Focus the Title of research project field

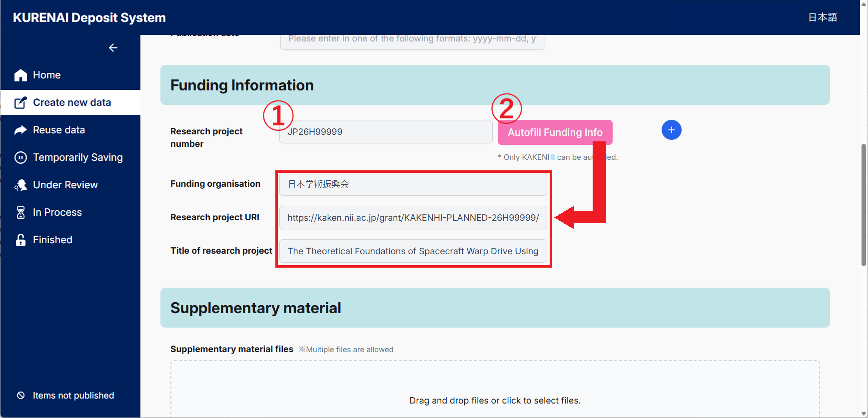413,251
